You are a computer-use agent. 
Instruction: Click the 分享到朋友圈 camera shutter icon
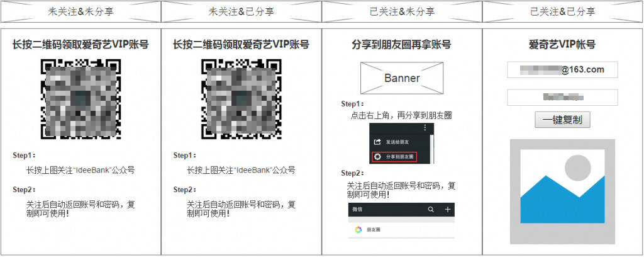(377, 157)
